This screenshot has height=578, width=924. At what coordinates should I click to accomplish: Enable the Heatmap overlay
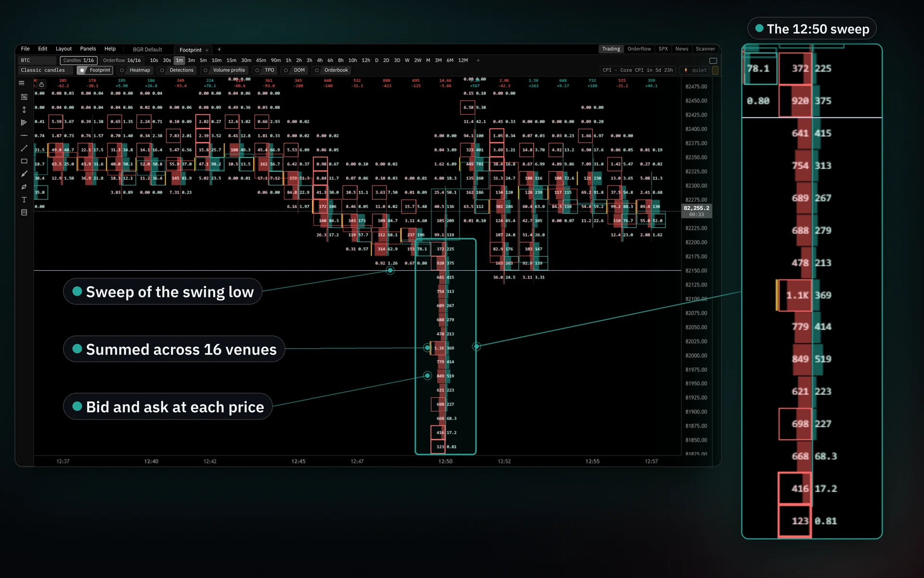coord(135,70)
